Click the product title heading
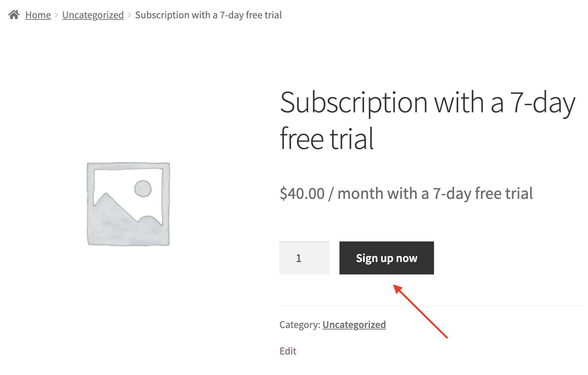 click(427, 120)
